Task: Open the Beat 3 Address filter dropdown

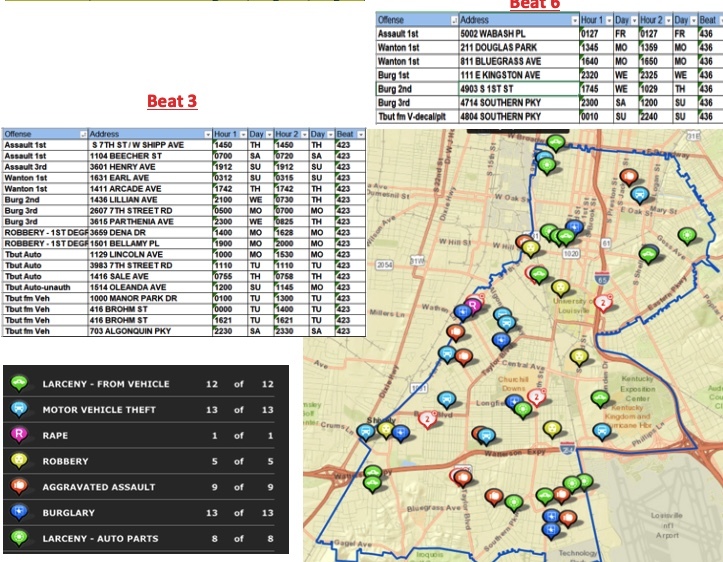Action: [206, 134]
